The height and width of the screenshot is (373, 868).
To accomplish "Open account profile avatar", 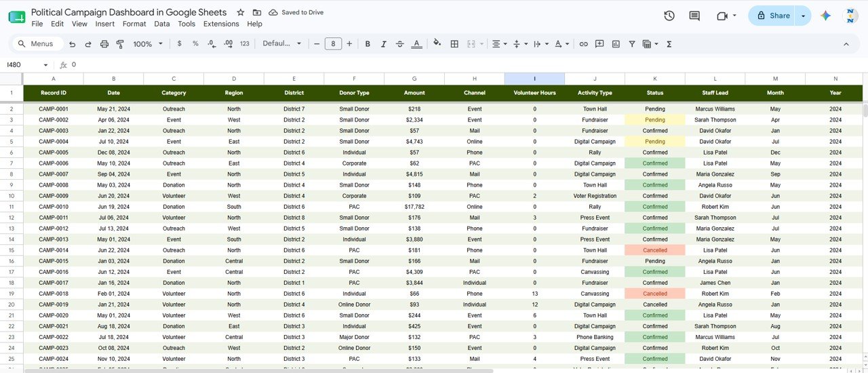I will tap(850, 16).
